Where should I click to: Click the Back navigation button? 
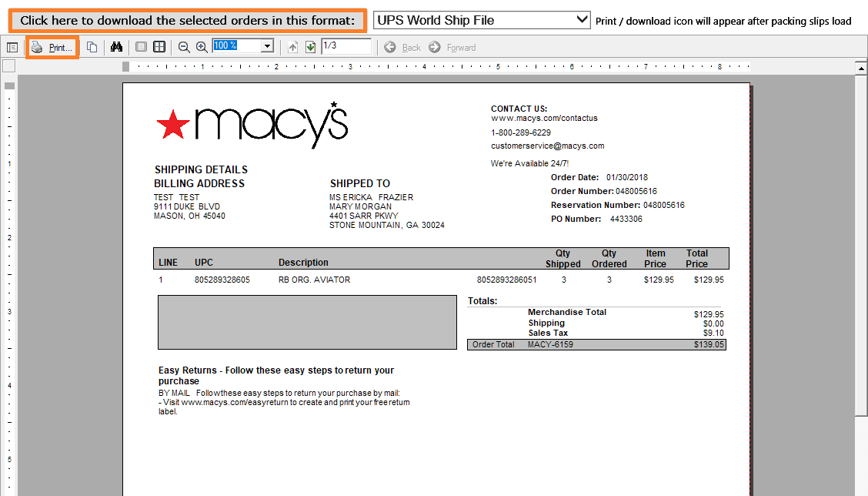pos(402,48)
